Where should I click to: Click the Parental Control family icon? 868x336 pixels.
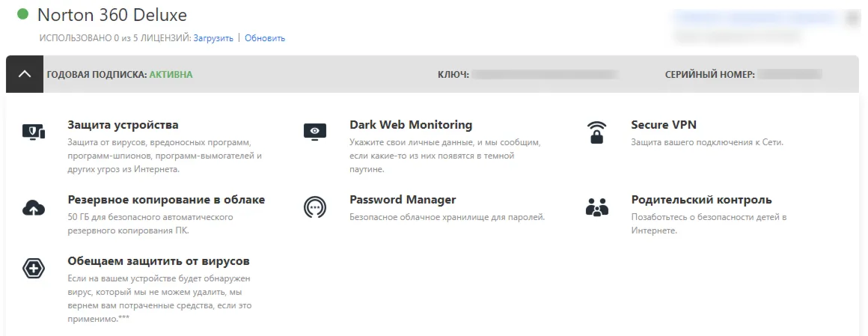tap(596, 207)
